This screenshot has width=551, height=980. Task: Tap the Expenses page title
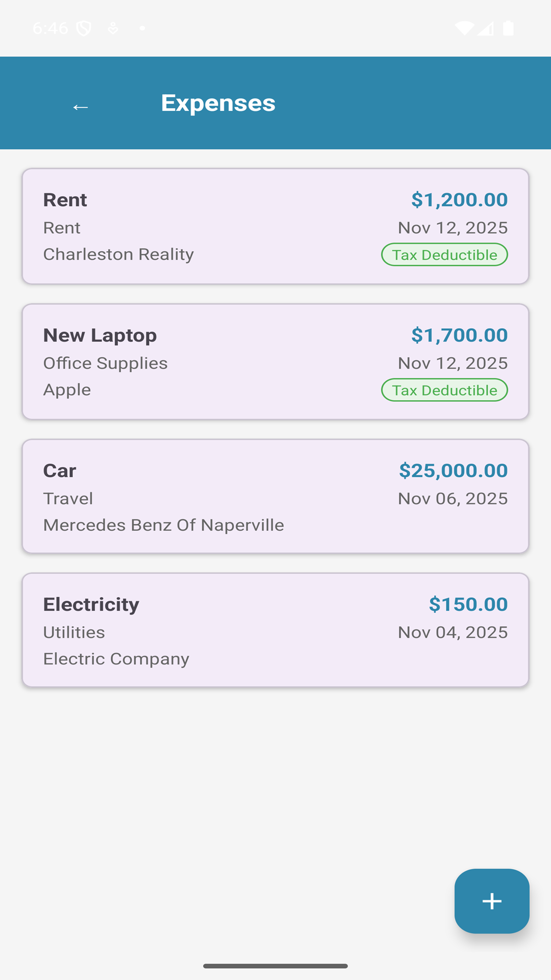click(x=218, y=103)
